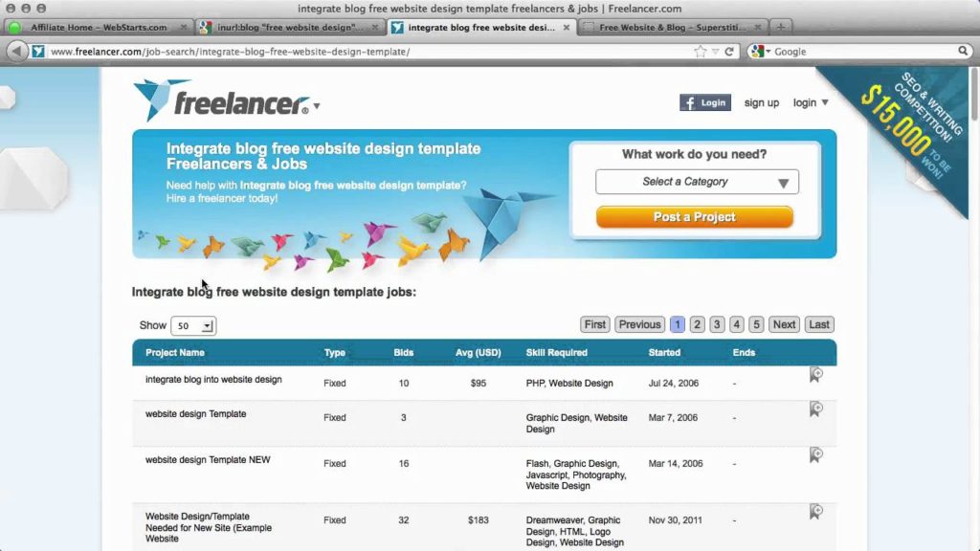Click the $183 average bid value

click(x=479, y=519)
